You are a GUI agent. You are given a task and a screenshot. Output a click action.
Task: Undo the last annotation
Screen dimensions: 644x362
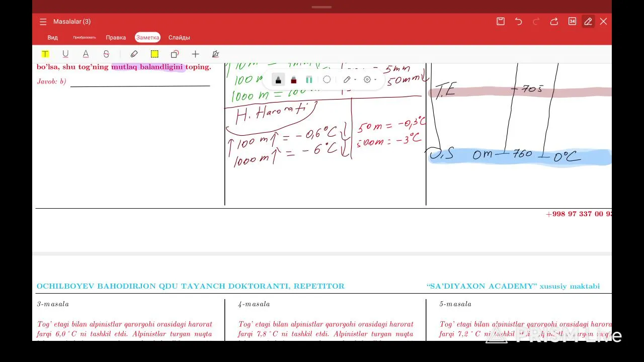[518, 21]
